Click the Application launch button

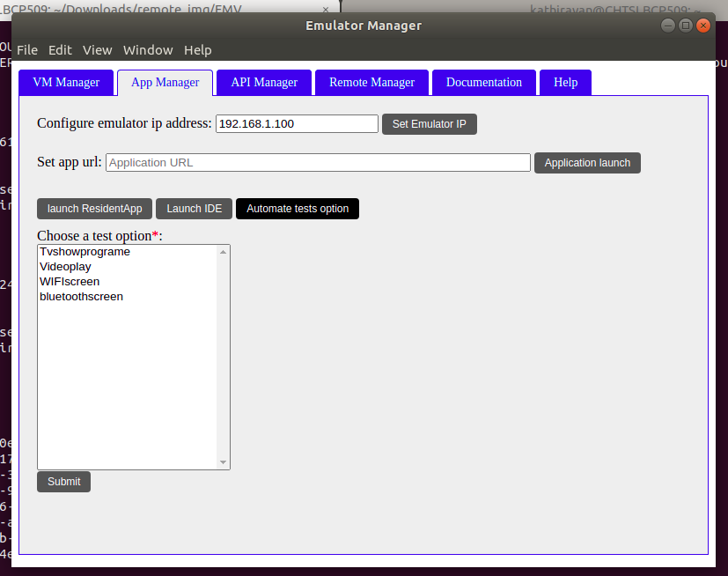point(587,163)
